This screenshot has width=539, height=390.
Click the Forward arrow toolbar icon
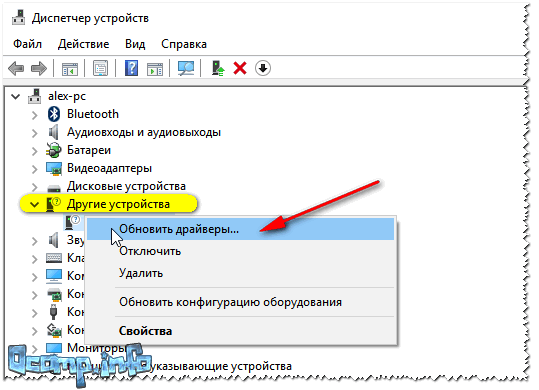click(x=39, y=68)
